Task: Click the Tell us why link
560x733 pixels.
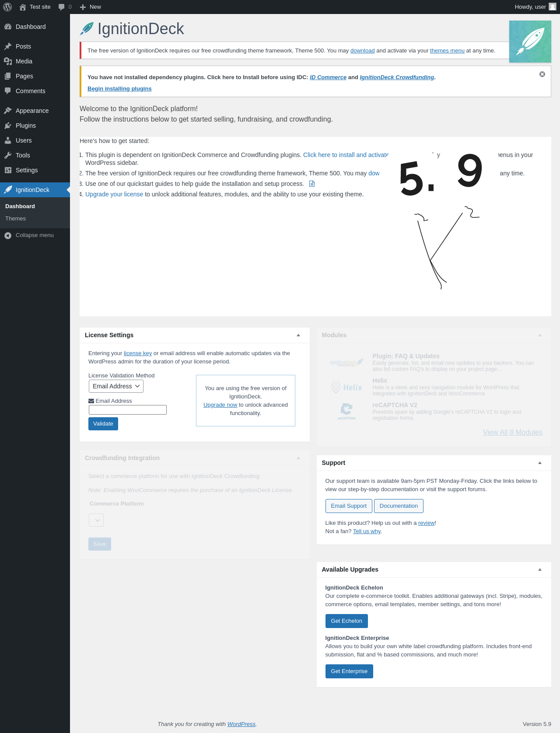Action: (367, 531)
